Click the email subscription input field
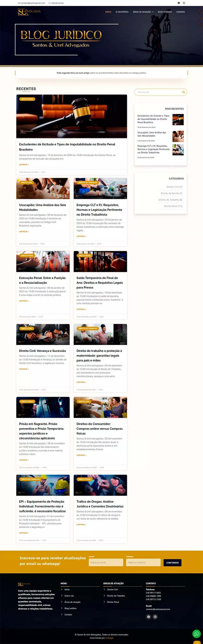 (106, 563)
